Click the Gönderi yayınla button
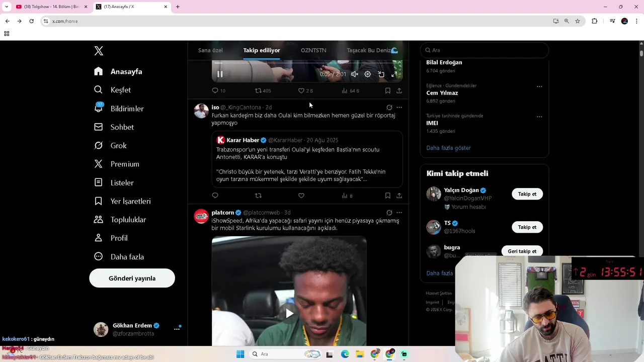644x362 pixels. [132, 278]
